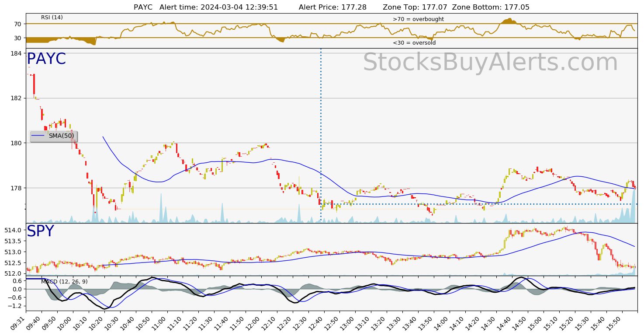Click the SMA(50) legend box

[x=53, y=136]
